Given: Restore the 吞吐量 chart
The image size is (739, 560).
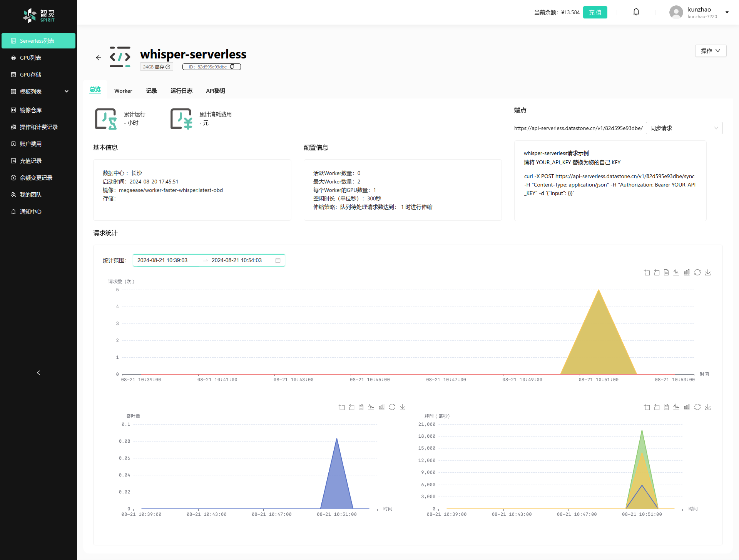Looking at the screenshot, I should click(392, 407).
